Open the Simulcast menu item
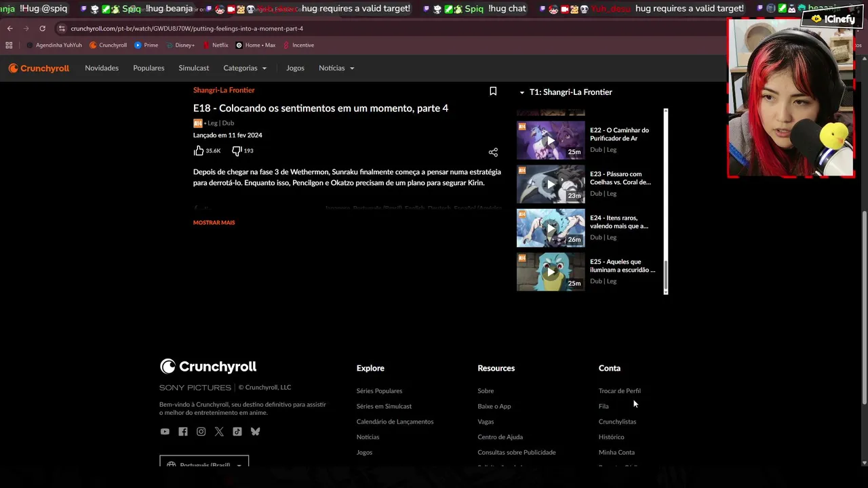The height and width of the screenshot is (488, 868). pos(194,68)
